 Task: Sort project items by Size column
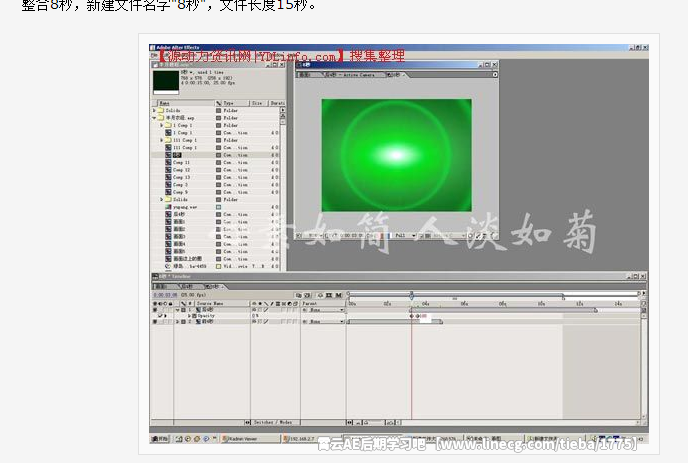[x=258, y=103]
